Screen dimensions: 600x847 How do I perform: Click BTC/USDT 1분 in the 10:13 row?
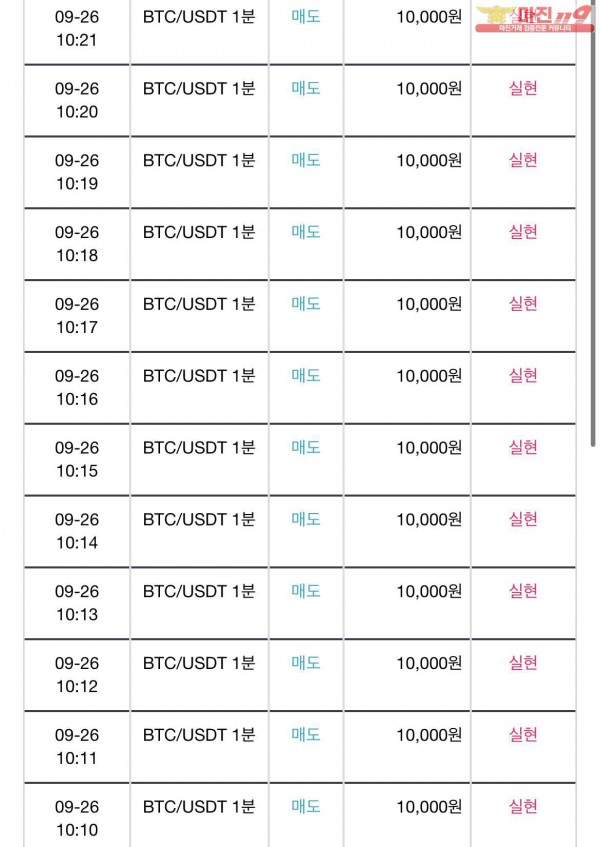[x=199, y=591]
